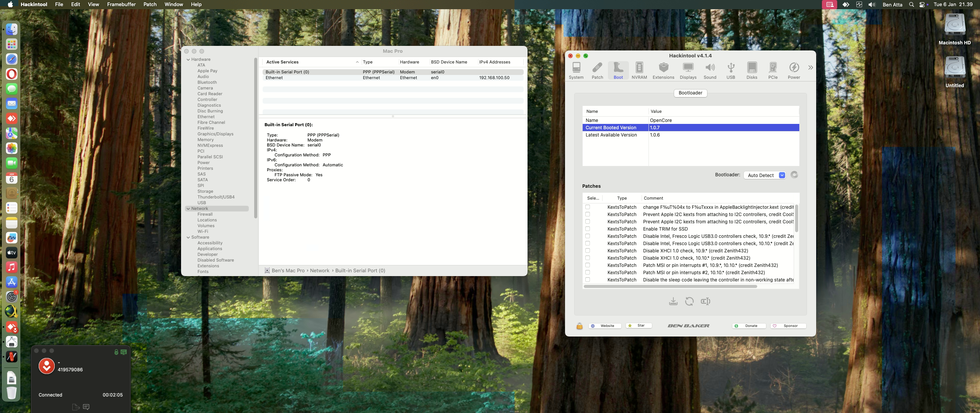Click the chat bubble icon in remote session window

tap(86, 407)
